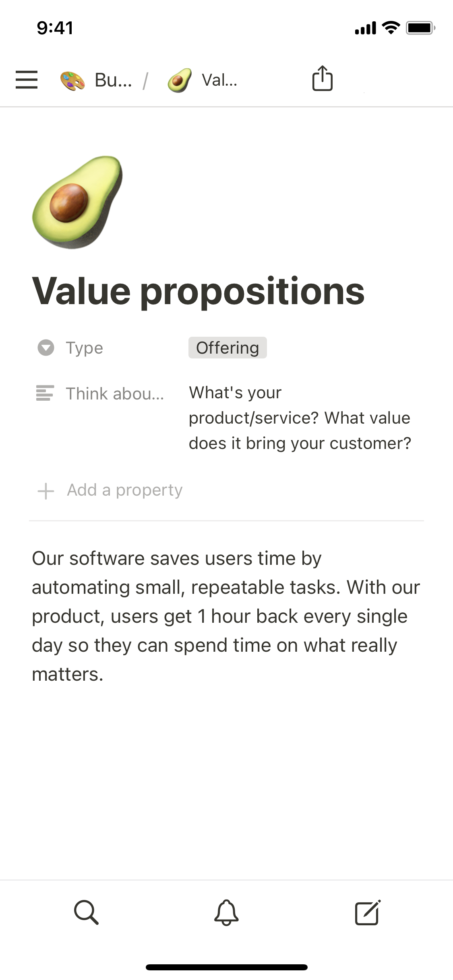Tap the large avocado page icon
Image resolution: width=453 pixels, height=980 pixels.
click(x=78, y=202)
